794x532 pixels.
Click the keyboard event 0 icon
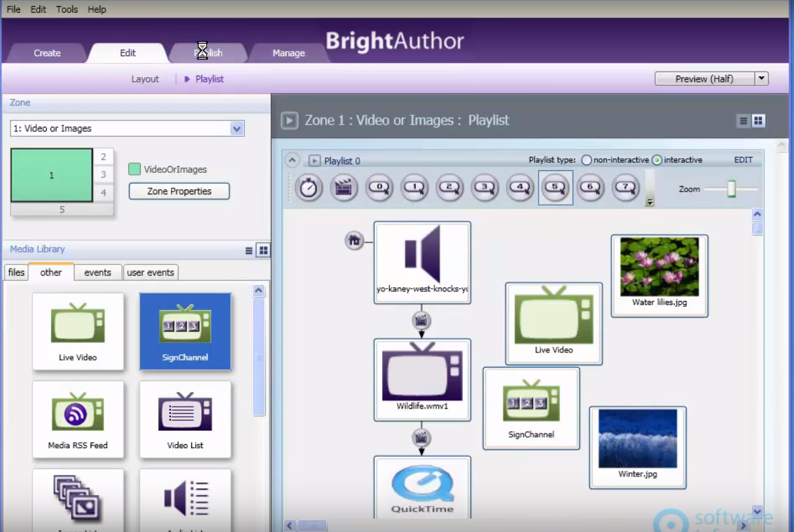[x=379, y=188]
